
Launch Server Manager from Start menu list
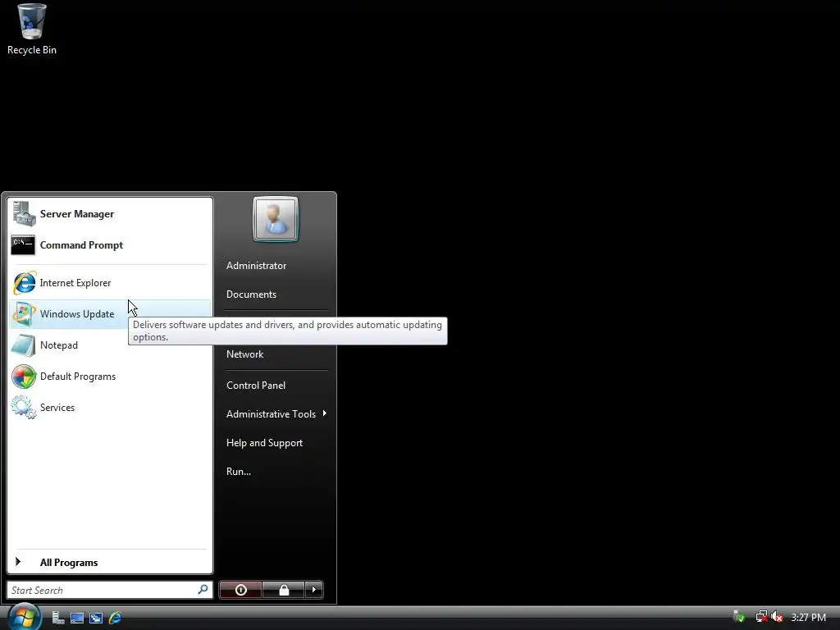pos(110,214)
